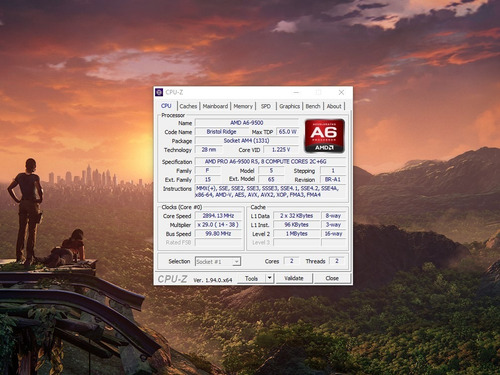
Task: Open the About tab
Action: pos(334,106)
